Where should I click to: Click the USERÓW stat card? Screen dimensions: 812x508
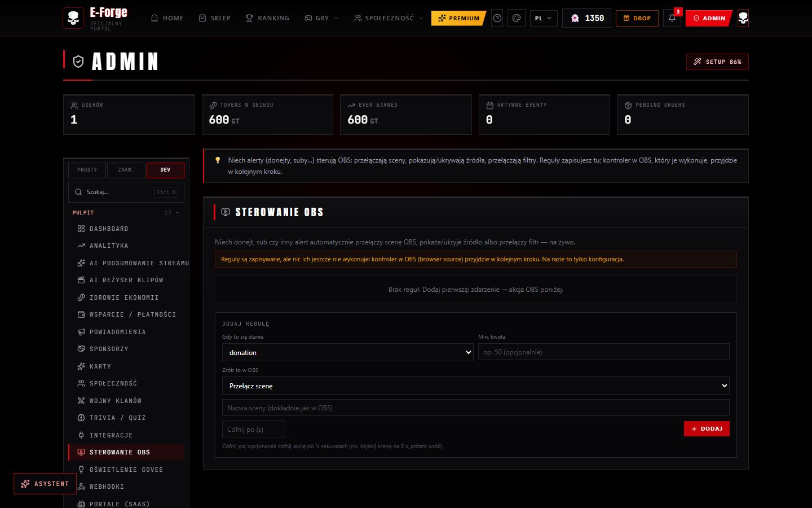point(129,115)
